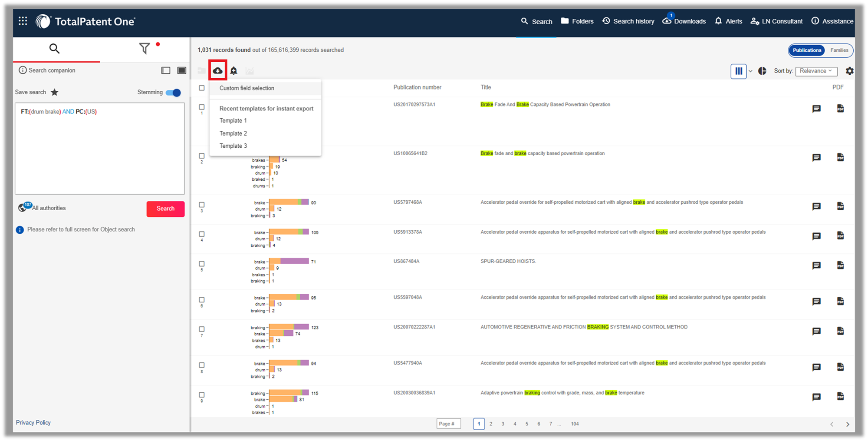Click publication number US20070222287A1

[414, 327]
